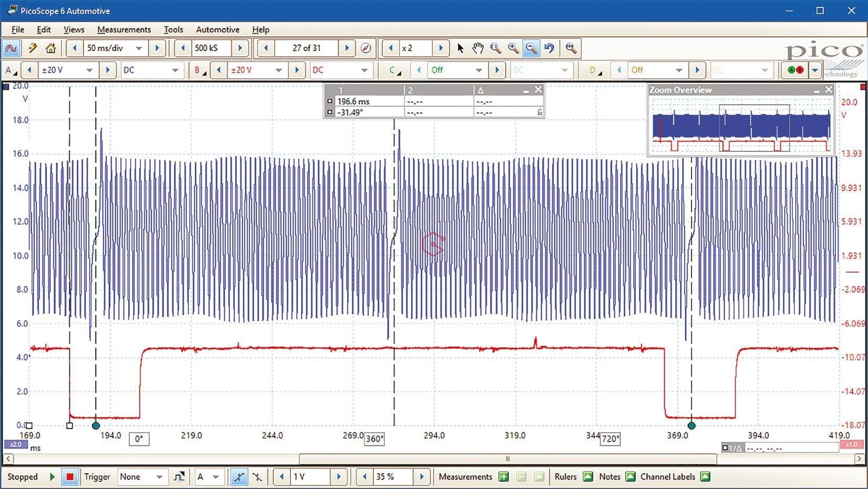Click the Home icon in toolbar
The image size is (868, 489).
(51, 48)
